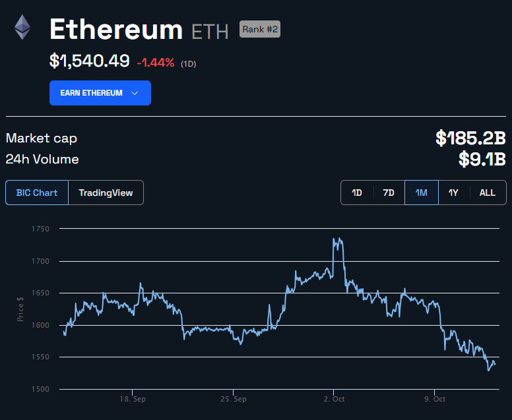The height and width of the screenshot is (420, 512).
Task: Select the 7D time range
Action: click(x=389, y=193)
